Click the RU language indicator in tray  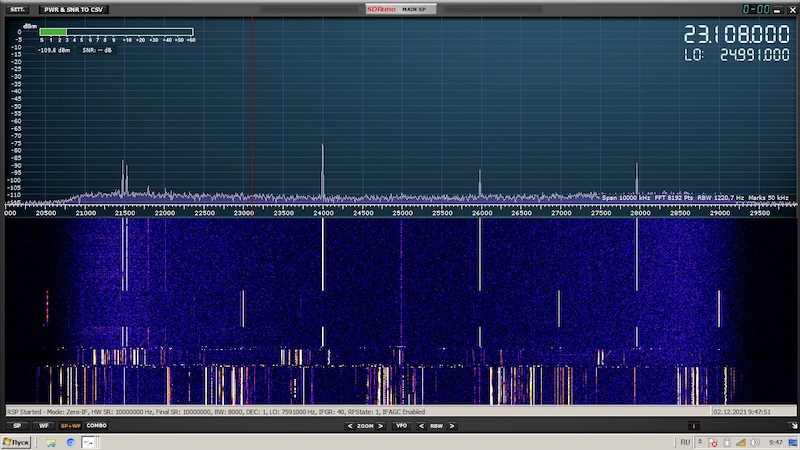(x=685, y=441)
